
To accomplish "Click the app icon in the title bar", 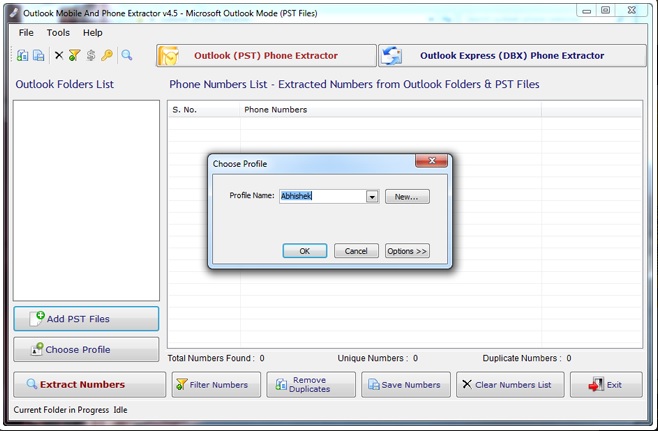I will 14,13.
